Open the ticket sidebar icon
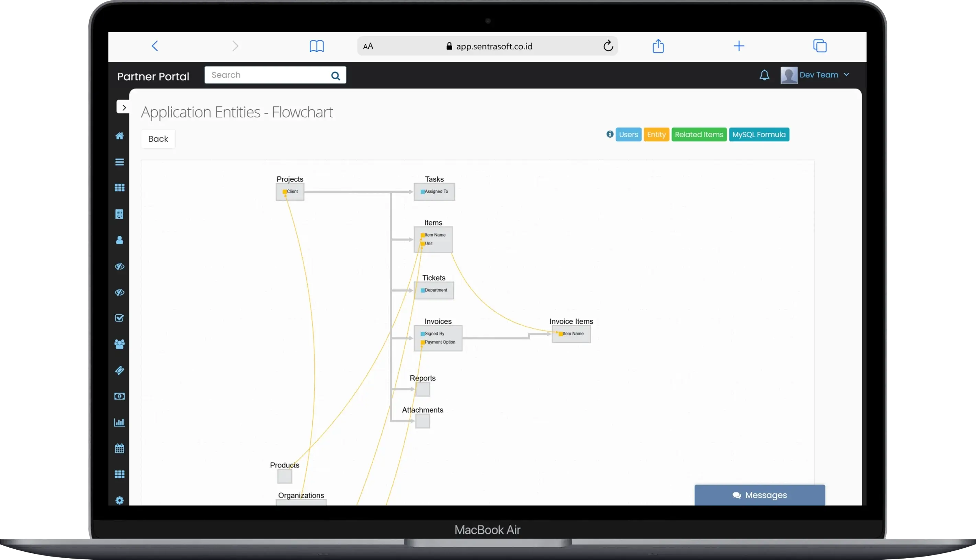The image size is (976, 560). (x=120, y=370)
